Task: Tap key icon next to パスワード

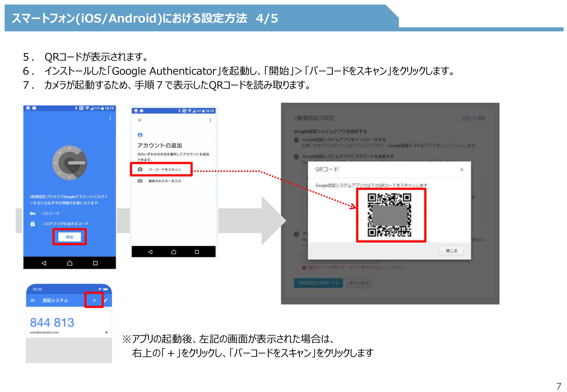Action: pos(33,214)
